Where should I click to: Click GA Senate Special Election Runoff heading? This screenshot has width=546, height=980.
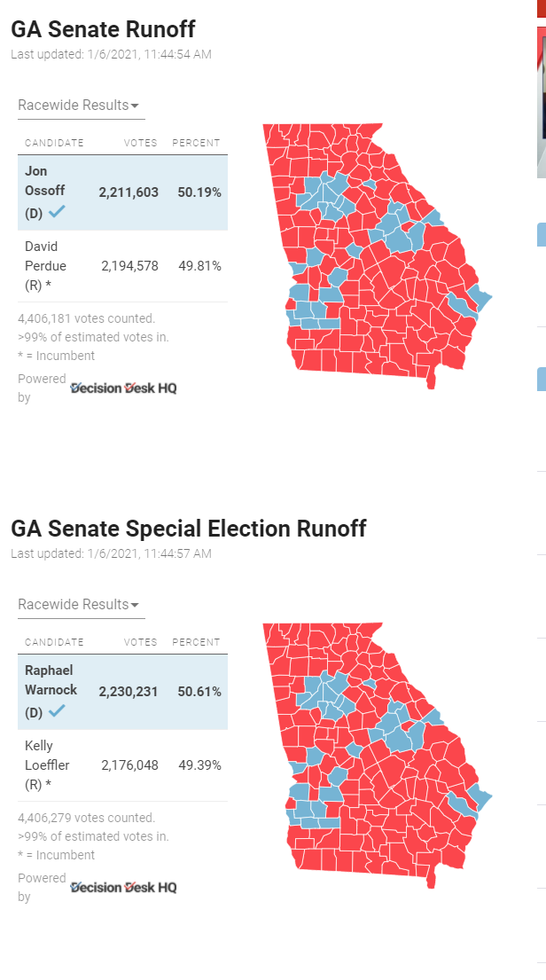188,529
